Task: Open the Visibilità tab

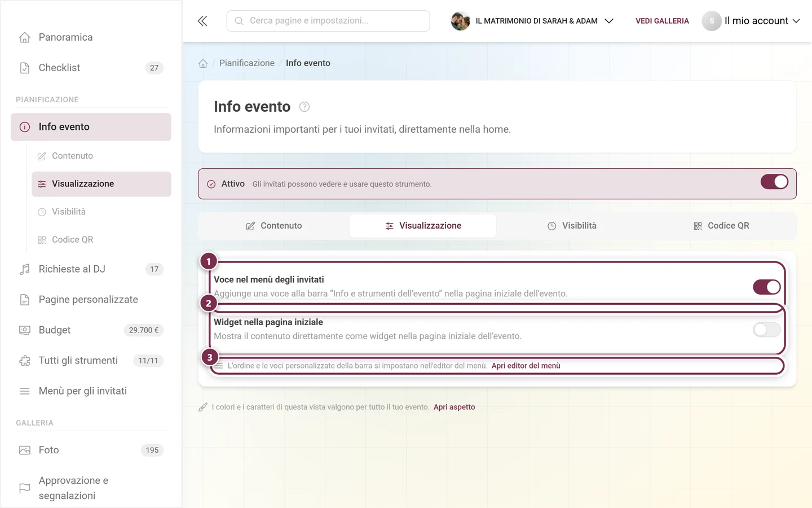Action: click(x=572, y=226)
